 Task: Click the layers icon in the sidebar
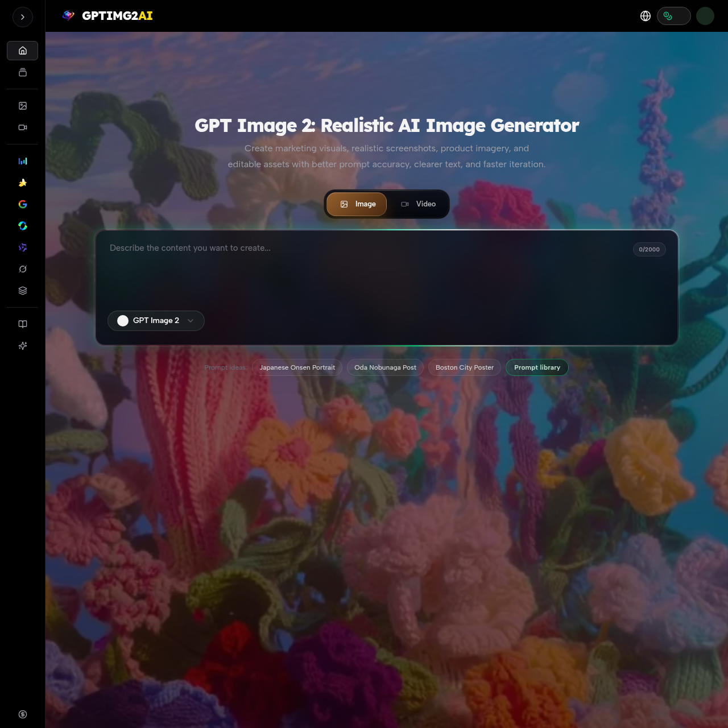click(22, 290)
